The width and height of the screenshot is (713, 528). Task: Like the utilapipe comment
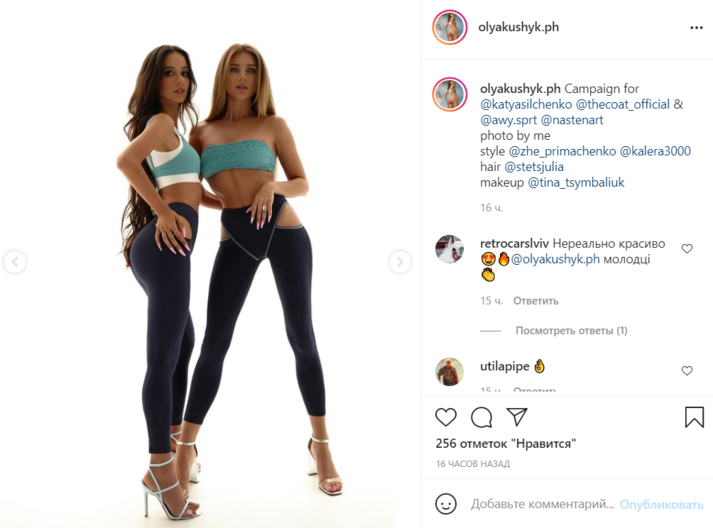coord(687,370)
